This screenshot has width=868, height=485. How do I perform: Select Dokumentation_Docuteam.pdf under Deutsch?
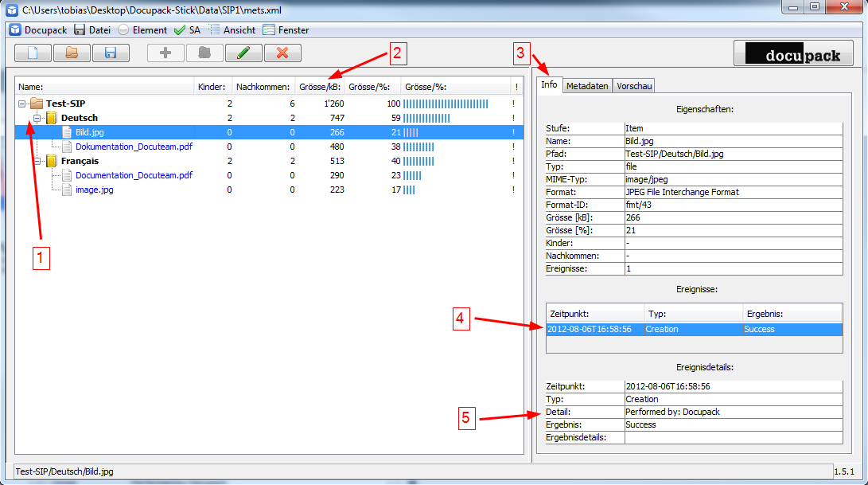pos(134,147)
